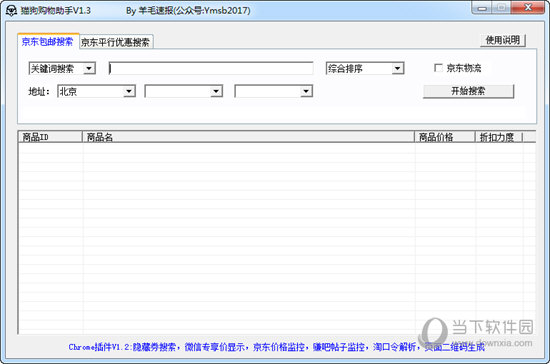The image size is (550, 364).
Task: Start the search with 开始搜索 button
Action: tap(468, 91)
